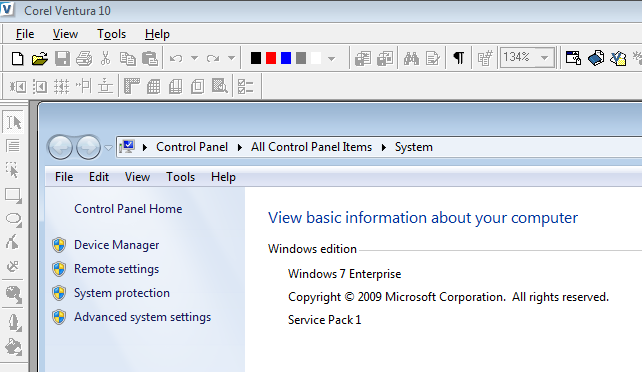Click the Copy toolbar icon
Image resolution: width=642 pixels, height=372 pixels.
click(x=127, y=59)
